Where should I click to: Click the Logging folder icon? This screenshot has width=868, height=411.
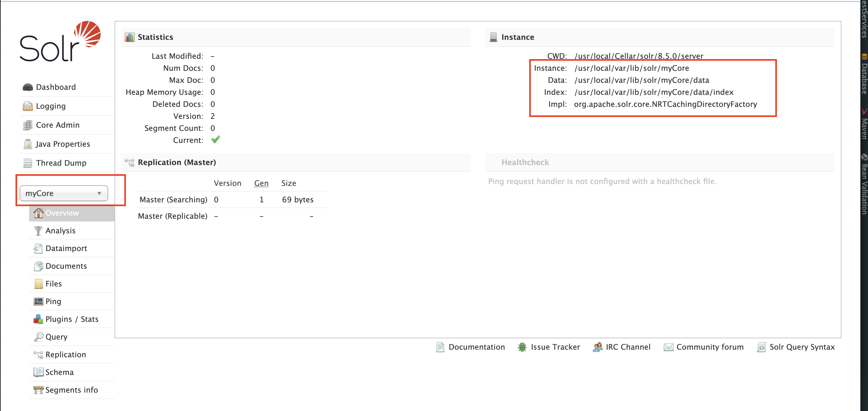(27, 106)
